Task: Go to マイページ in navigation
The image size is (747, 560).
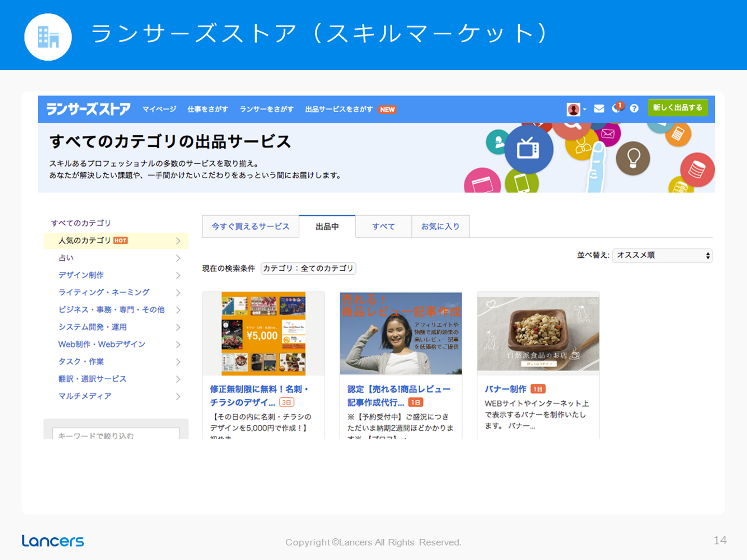Action: (x=159, y=109)
